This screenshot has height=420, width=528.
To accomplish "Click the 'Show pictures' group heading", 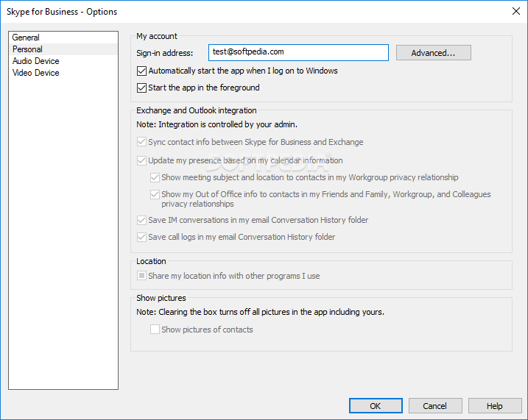I will [x=161, y=298].
